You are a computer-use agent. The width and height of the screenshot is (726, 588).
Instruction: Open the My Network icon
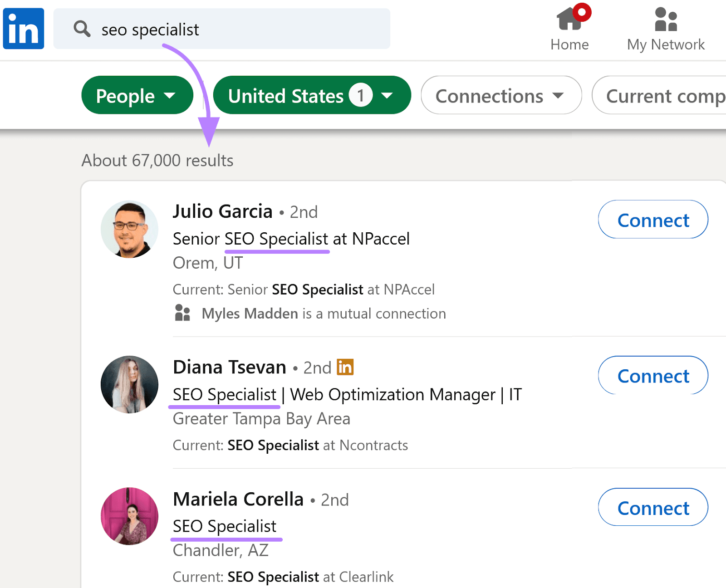665,20
